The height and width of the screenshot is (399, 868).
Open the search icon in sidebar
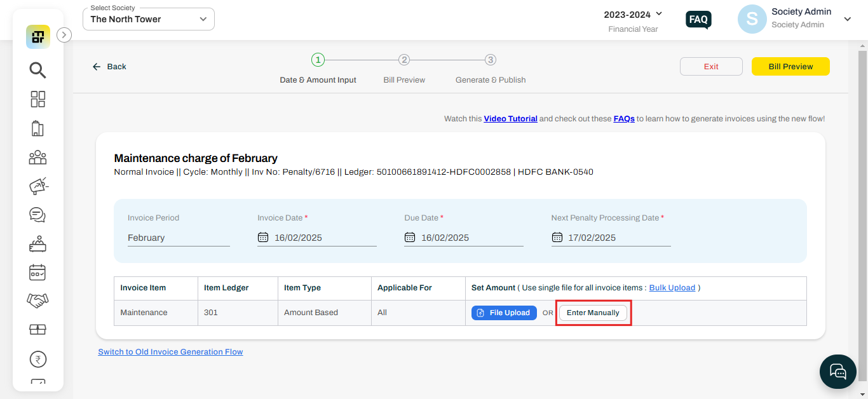(37, 69)
